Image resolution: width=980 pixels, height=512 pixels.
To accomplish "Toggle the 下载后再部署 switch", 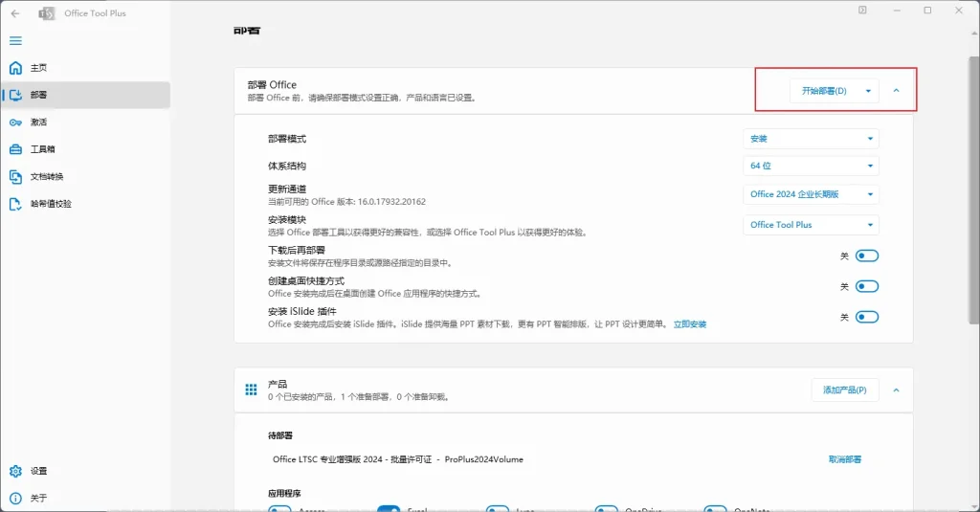I will click(x=867, y=256).
